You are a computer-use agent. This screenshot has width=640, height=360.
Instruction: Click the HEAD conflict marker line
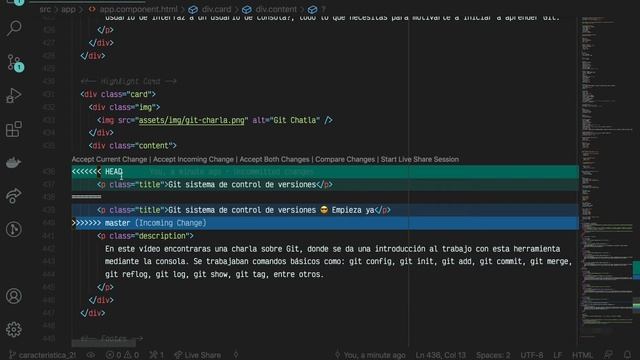[x=325, y=171]
